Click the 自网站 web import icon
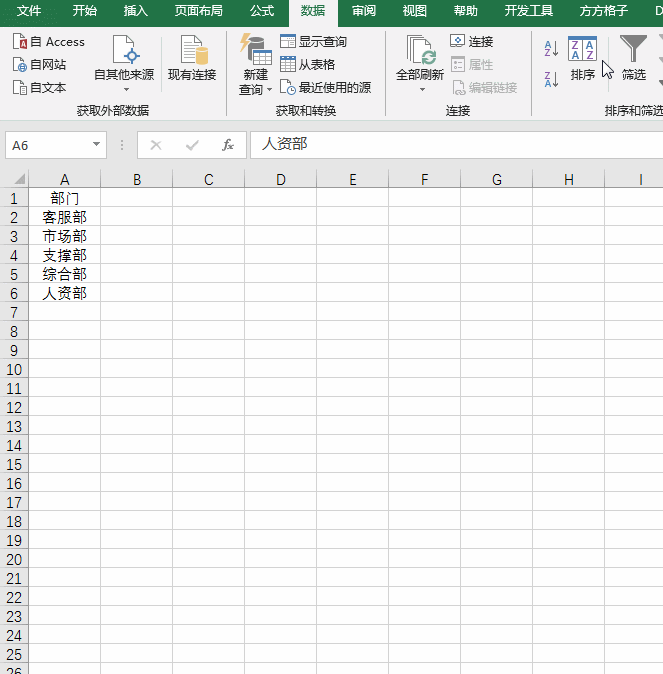 tap(19, 64)
